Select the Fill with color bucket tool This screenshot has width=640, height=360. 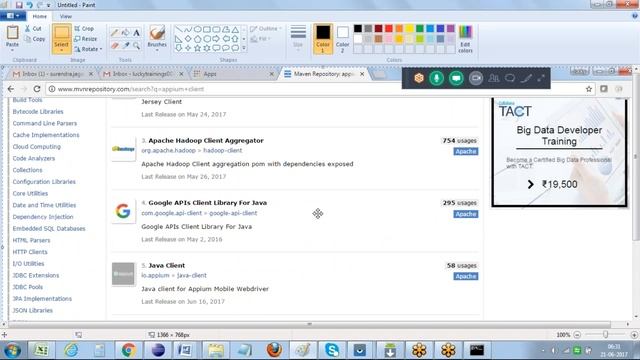point(126,33)
